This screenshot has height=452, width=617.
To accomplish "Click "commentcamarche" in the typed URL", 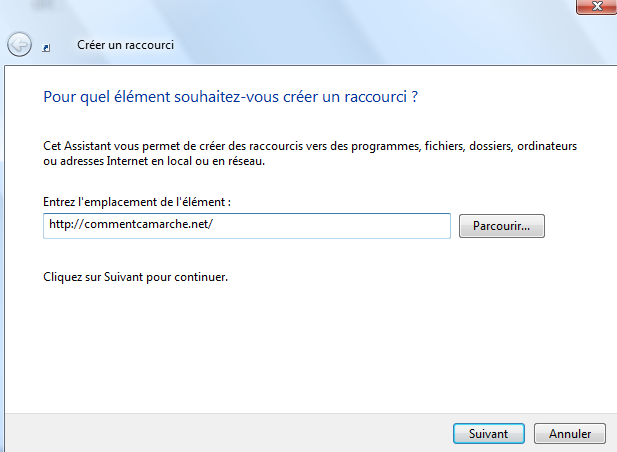I will click(x=129, y=225).
